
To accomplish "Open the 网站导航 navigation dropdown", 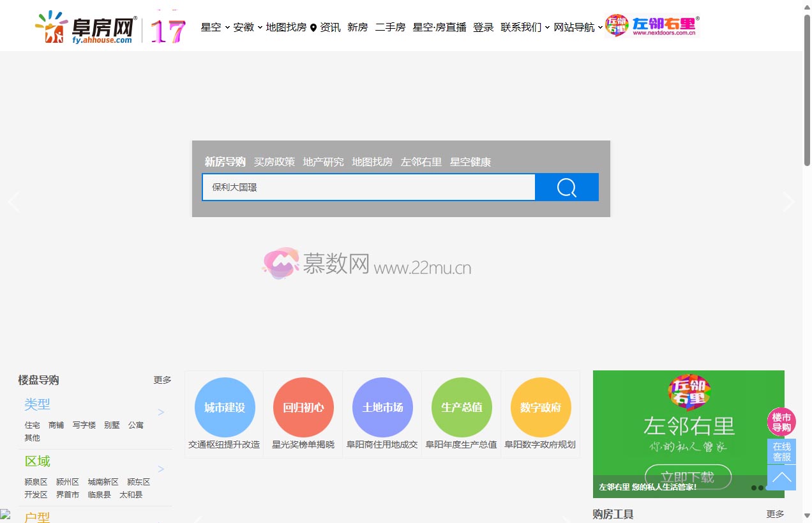I will point(575,27).
